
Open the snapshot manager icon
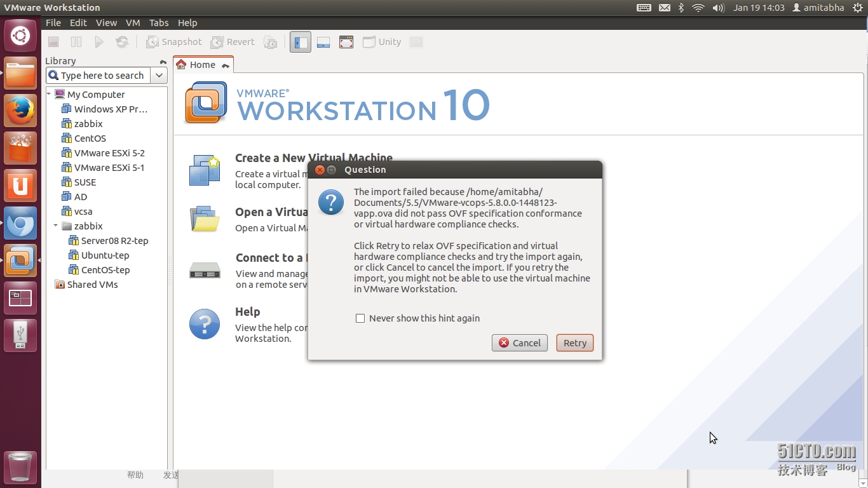(x=271, y=42)
